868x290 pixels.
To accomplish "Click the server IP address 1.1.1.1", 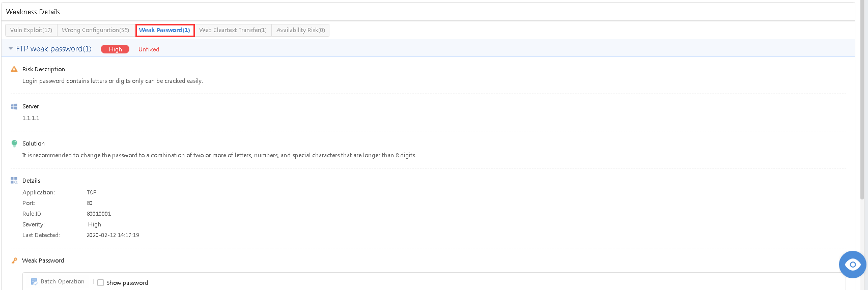I will tap(31, 118).
